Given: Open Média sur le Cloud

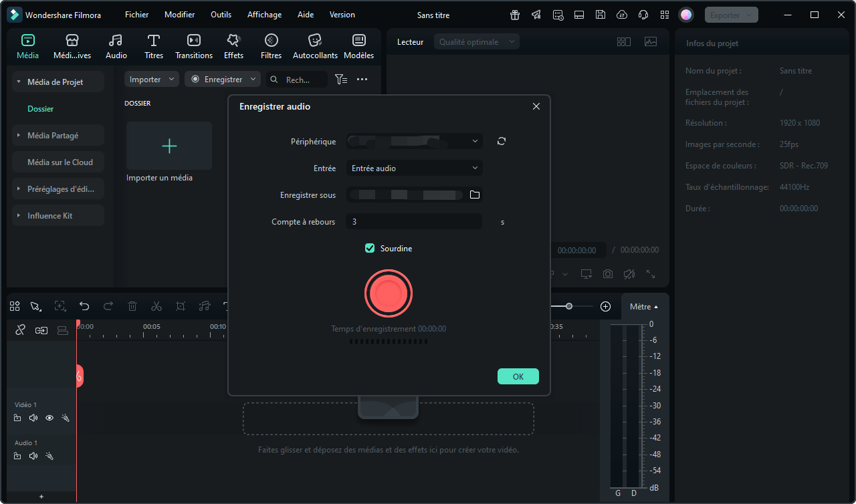Looking at the screenshot, I should (58, 162).
